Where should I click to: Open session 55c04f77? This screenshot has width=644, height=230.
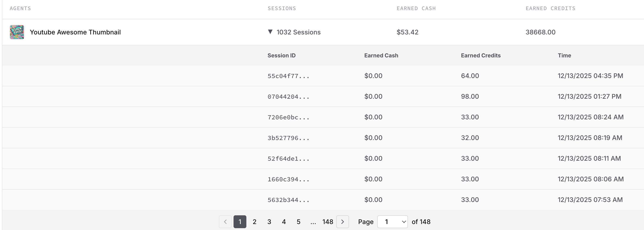(x=288, y=76)
